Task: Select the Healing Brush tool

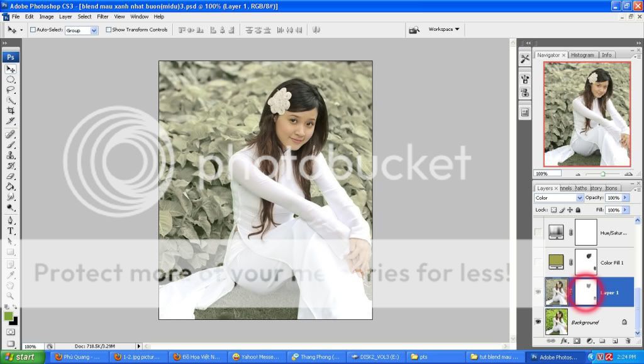Action: (x=11, y=135)
